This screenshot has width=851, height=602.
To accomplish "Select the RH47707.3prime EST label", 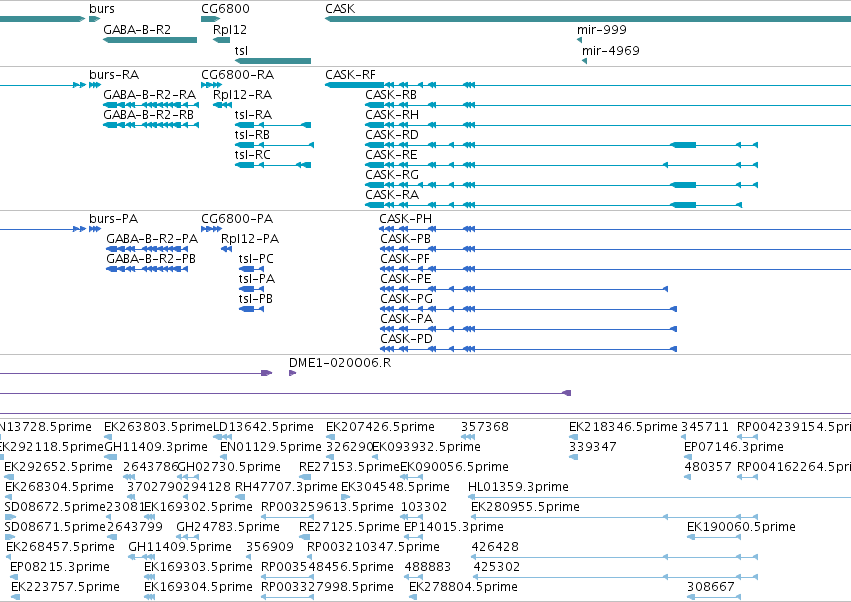I will pyautogui.click(x=286, y=487).
